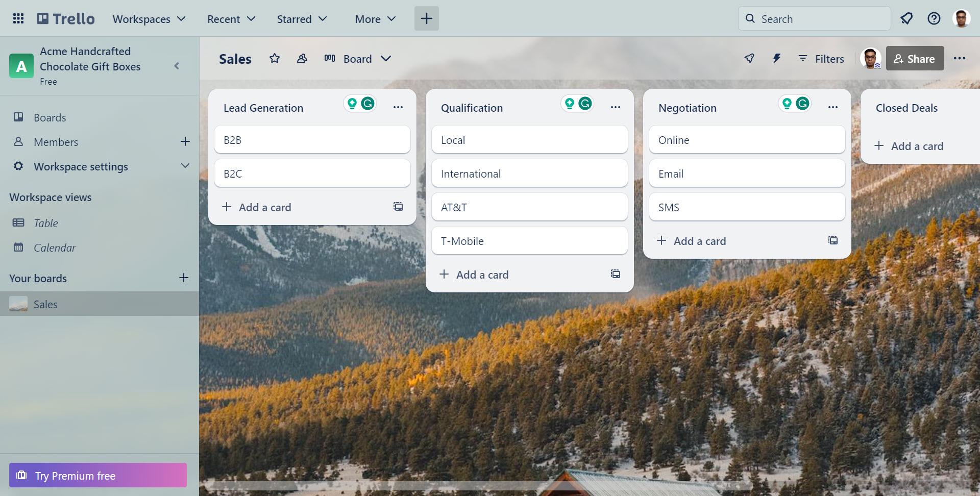
Task: Open the Local card
Action: click(530, 140)
